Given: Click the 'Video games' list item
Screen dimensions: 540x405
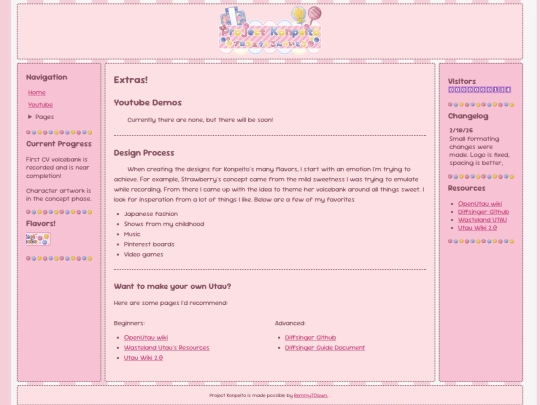Looking at the screenshot, I should click(144, 255).
